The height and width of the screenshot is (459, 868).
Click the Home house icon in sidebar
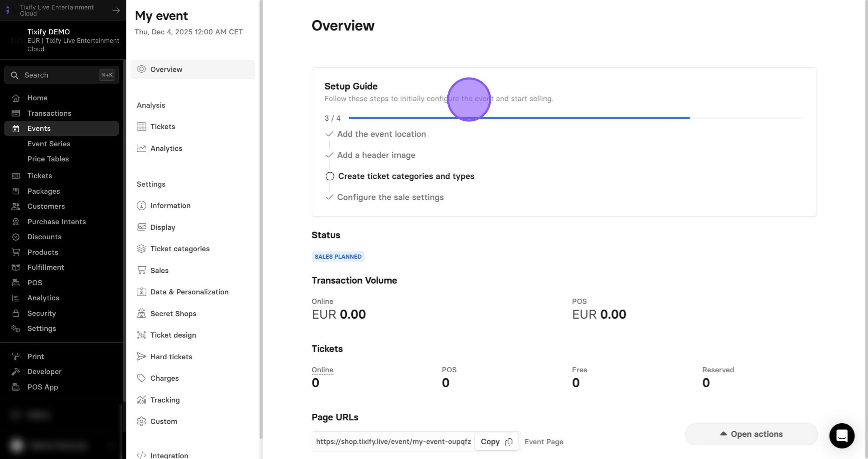16,98
